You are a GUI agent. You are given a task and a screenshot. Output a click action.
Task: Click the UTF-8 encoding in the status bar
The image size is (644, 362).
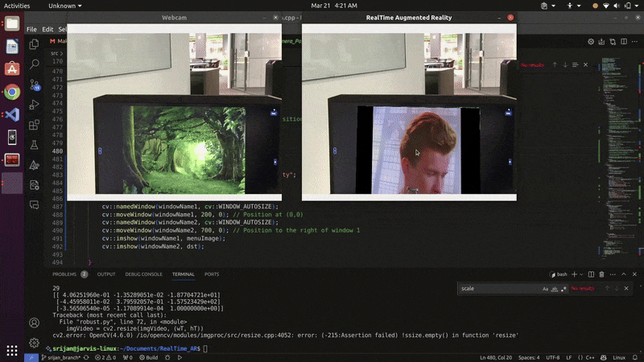553,357
